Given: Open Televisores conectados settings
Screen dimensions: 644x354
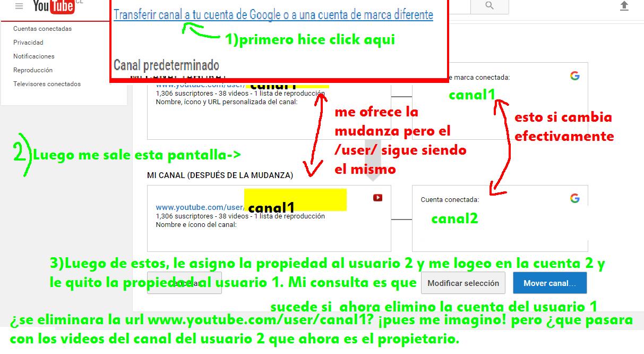Looking at the screenshot, I should 47,84.
